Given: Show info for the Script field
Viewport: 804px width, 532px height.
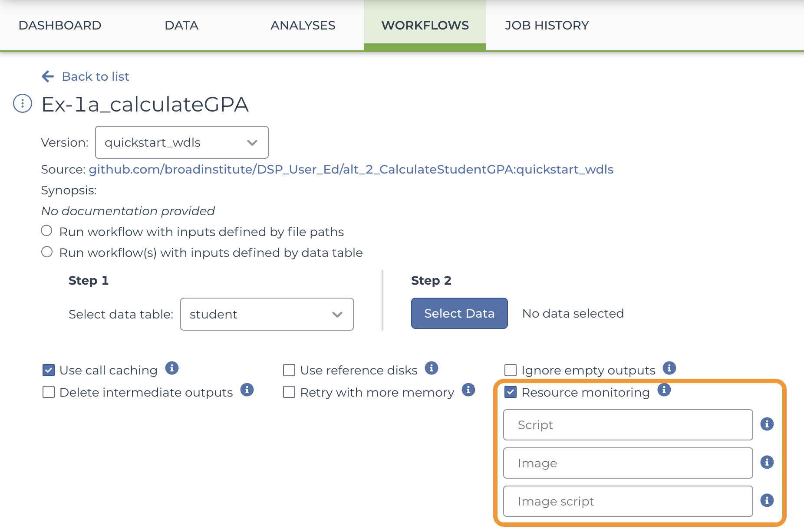Looking at the screenshot, I should pos(767,424).
